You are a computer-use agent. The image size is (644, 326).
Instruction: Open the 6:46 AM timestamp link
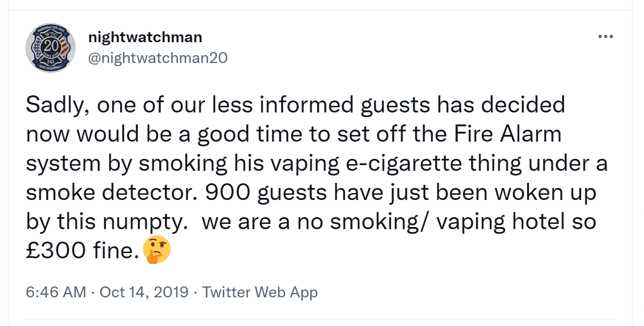(x=56, y=292)
